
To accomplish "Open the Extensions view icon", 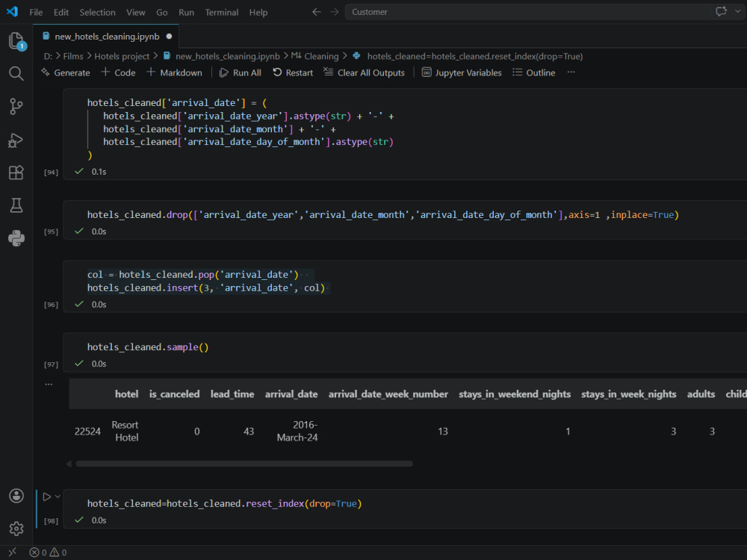I will tap(16, 172).
